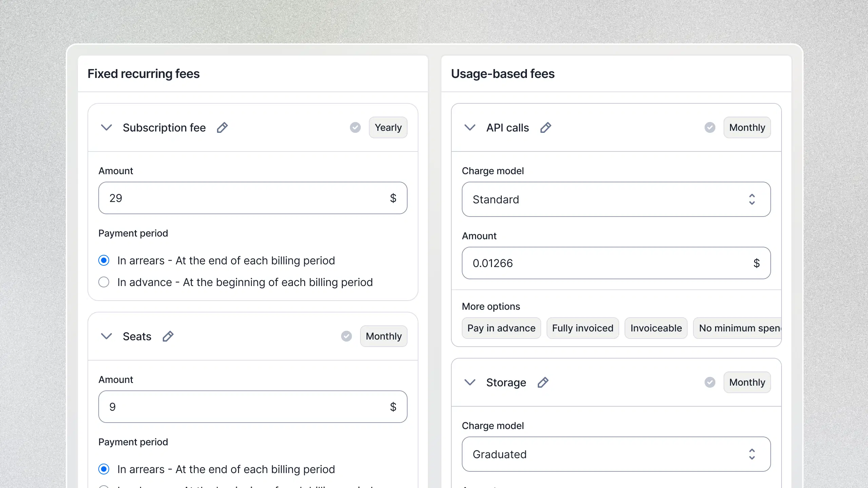Click the edit pencil beside Storage
Image resolution: width=868 pixels, height=488 pixels.
[x=543, y=382]
